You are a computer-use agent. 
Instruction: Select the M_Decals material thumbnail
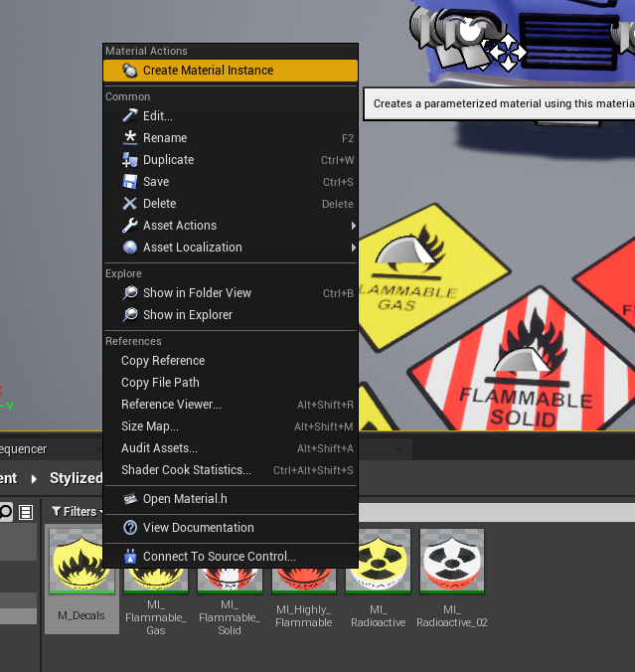[x=81, y=562]
